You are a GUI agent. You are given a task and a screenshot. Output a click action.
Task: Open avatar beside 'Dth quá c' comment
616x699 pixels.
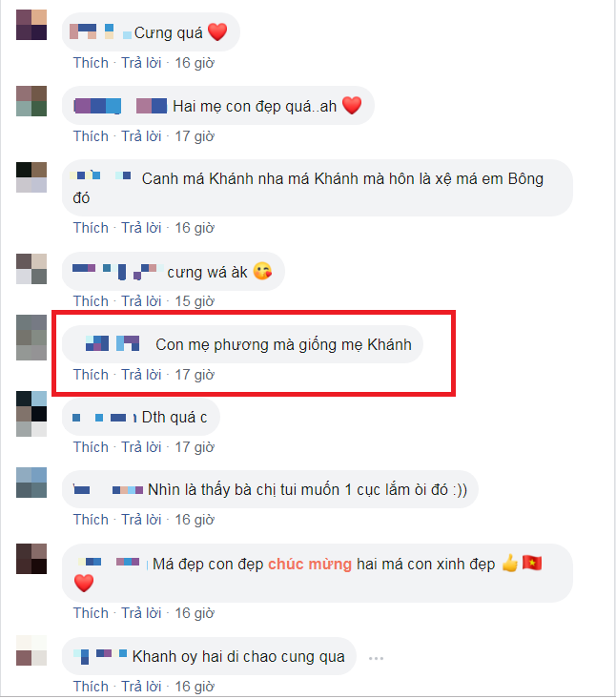[x=31, y=414]
